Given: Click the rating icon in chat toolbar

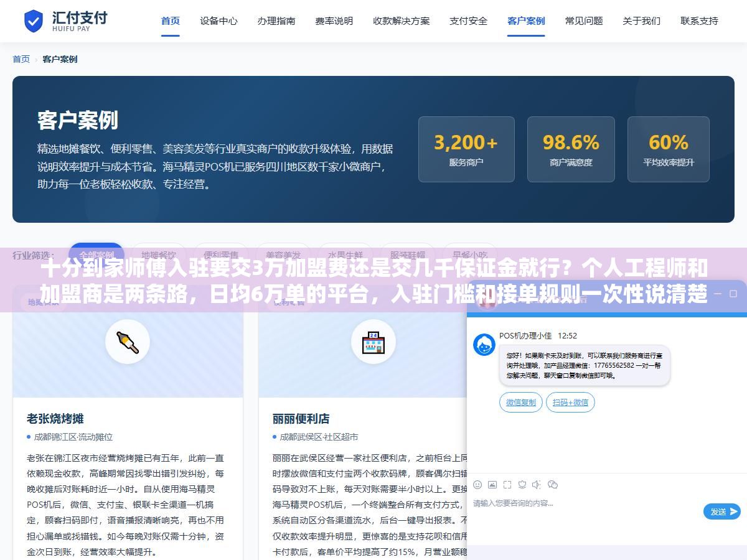Looking at the screenshot, I should tap(522, 484).
